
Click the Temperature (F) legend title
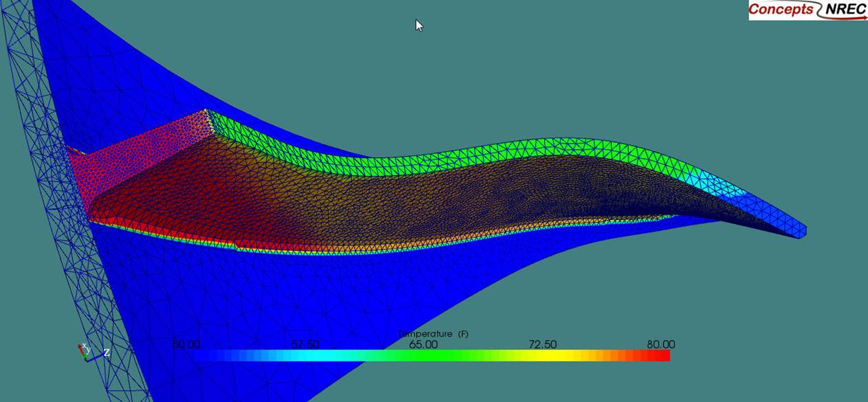coord(433,334)
